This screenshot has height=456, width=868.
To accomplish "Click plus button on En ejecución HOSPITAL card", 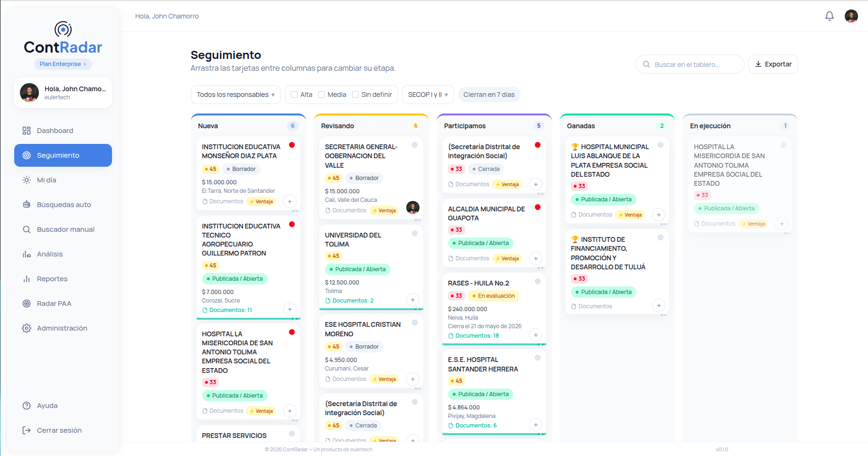I will point(782,223).
